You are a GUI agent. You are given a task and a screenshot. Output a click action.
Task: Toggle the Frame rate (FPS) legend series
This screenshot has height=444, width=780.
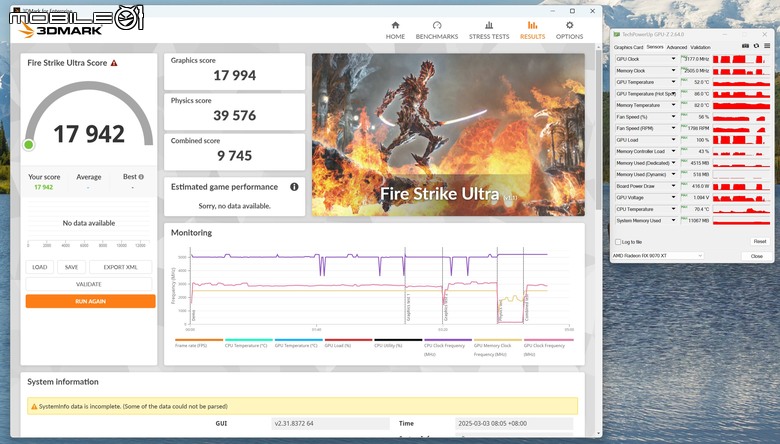point(198,344)
